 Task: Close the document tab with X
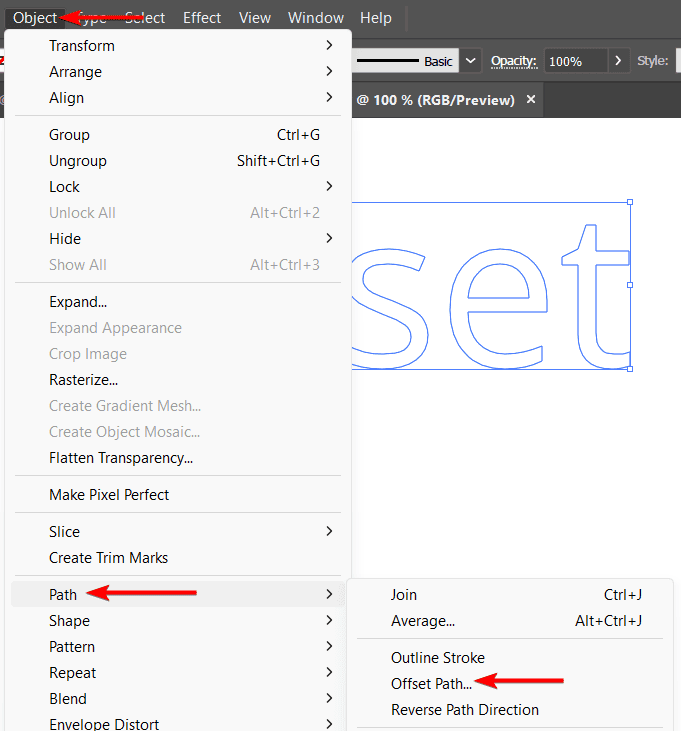(x=531, y=100)
